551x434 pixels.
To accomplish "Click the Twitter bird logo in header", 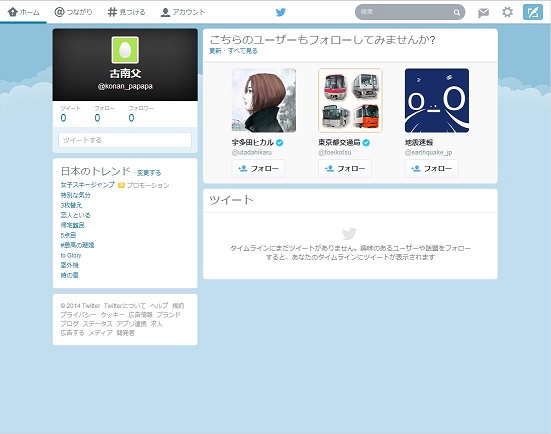I will click(x=280, y=12).
